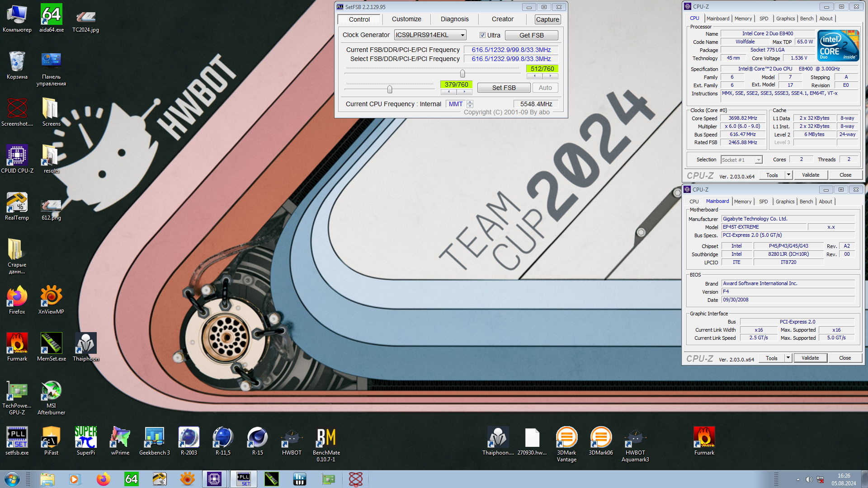Click the taskbar clock showing 16:26
Image resolution: width=868 pixels, height=488 pixels.
click(844, 479)
